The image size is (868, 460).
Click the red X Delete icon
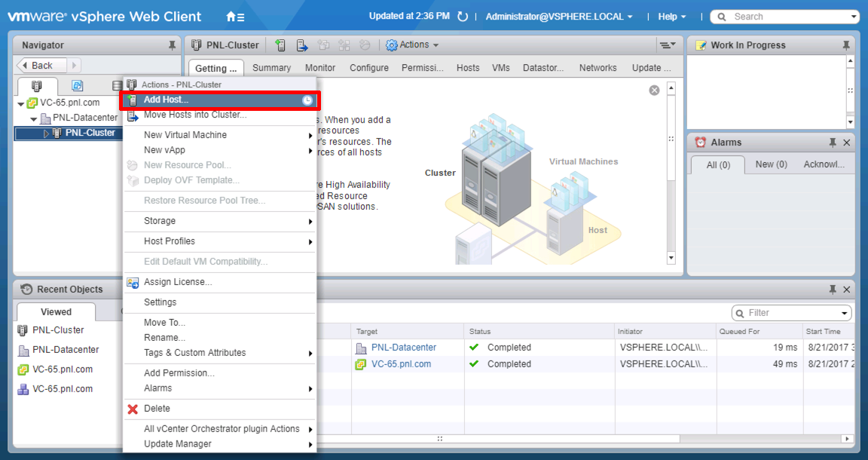click(133, 409)
